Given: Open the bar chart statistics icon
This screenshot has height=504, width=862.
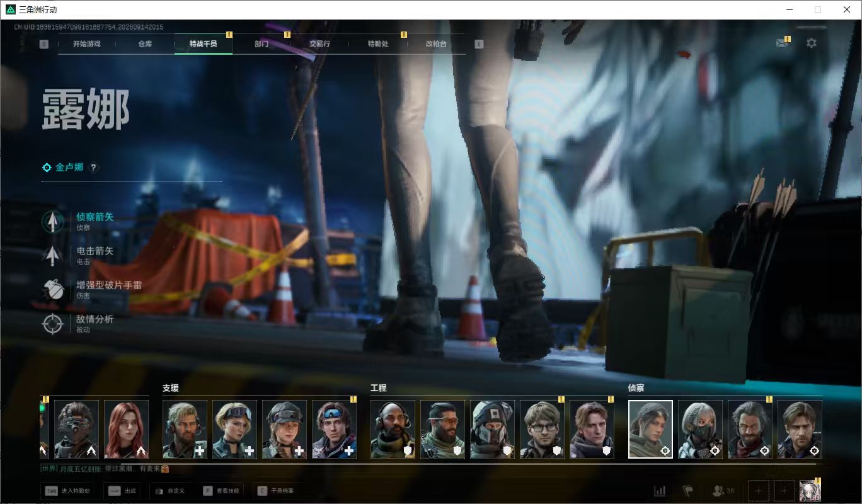Looking at the screenshot, I should point(660,490).
